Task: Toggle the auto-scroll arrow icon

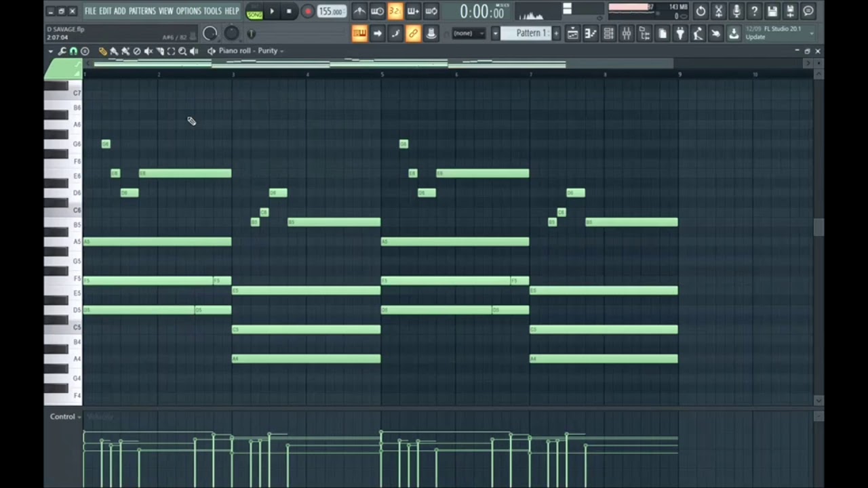Action: [378, 33]
